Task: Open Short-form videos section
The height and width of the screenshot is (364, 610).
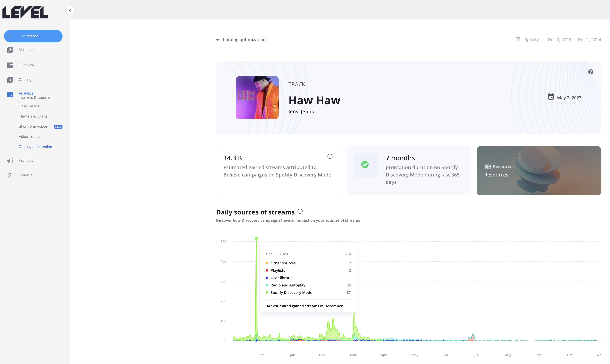Action: click(x=33, y=126)
